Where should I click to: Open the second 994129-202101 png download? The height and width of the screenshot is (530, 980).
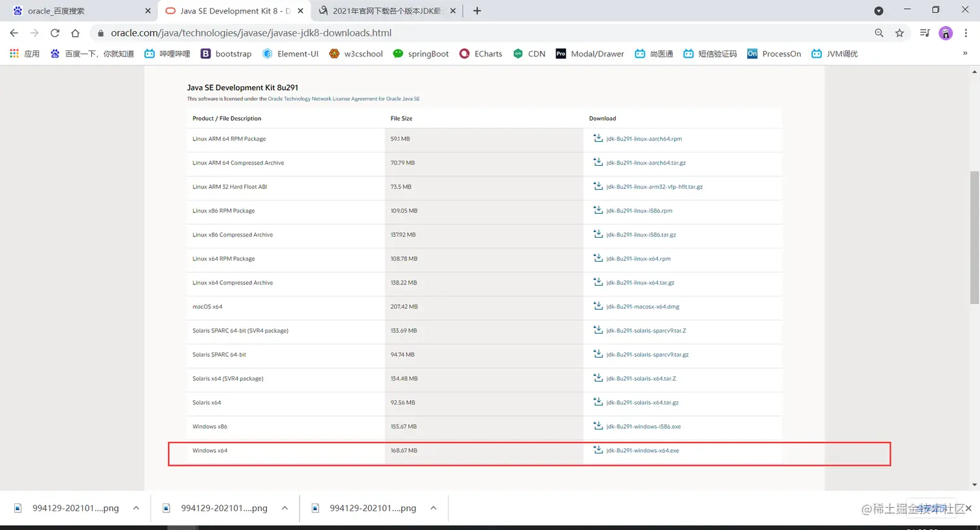[215, 508]
